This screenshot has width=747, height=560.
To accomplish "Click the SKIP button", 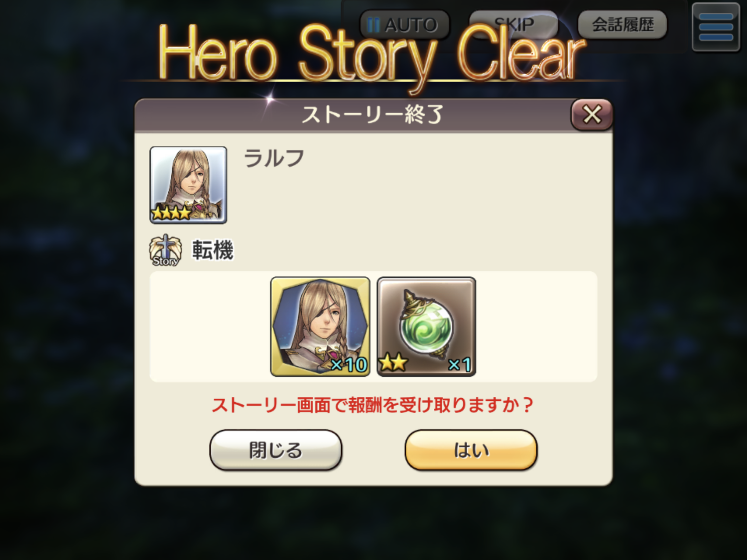I will point(513,24).
